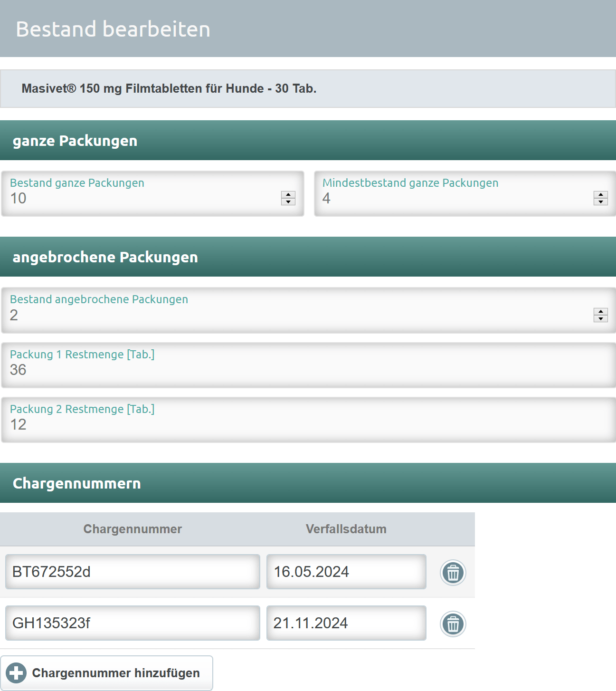Viewport: 616px width, 691px height.
Task: Edit the Bestand angebrochene Packungen field
Action: [x=309, y=310]
